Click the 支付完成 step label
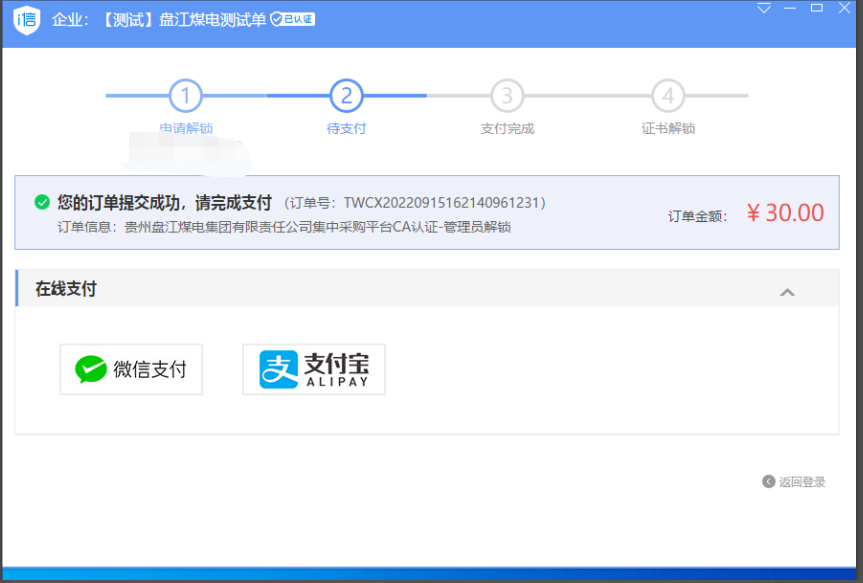The height and width of the screenshot is (583, 863). (x=507, y=129)
